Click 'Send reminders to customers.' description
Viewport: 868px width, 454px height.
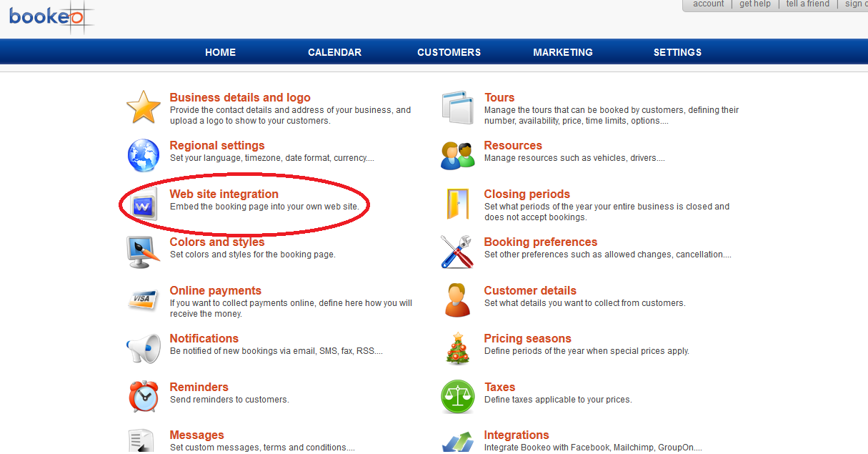(229, 400)
